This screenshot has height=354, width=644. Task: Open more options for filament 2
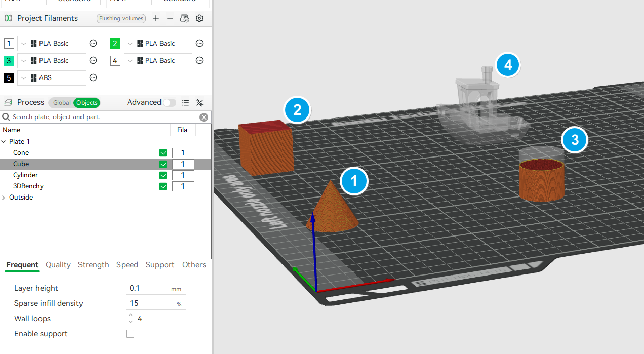[x=199, y=44]
